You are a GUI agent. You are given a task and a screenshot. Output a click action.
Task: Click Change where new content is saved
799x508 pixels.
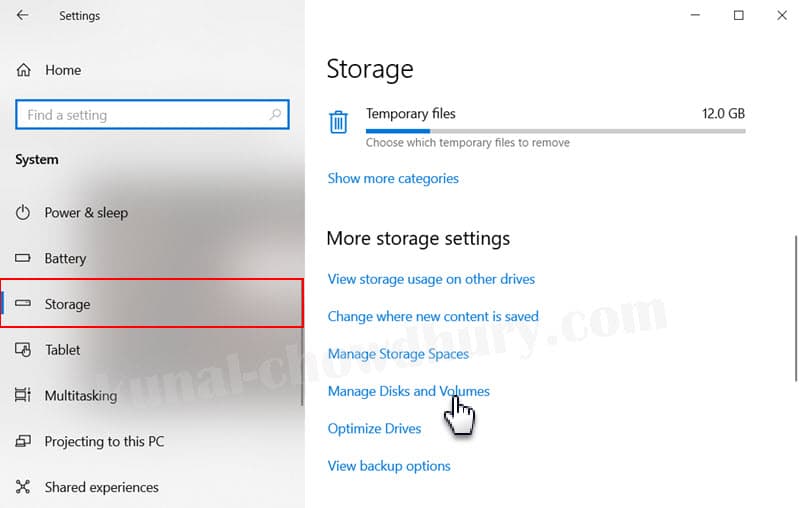(433, 316)
